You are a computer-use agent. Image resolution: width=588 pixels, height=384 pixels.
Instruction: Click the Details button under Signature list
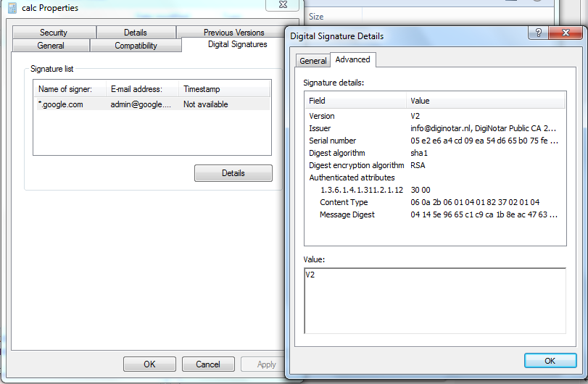point(233,173)
